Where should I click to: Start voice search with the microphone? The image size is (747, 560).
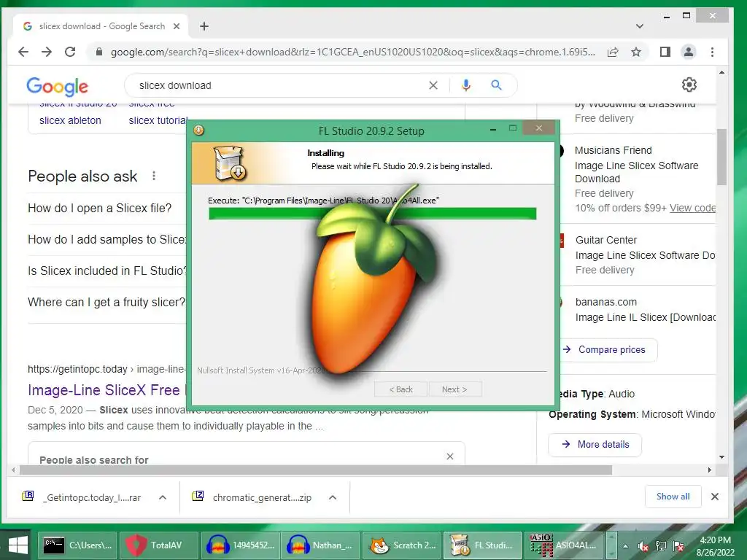pos(466,85)
